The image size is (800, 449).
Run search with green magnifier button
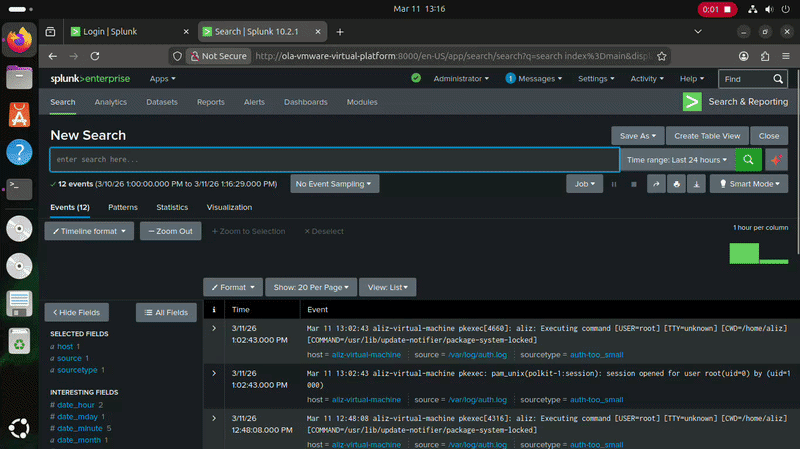pos(748,160)
